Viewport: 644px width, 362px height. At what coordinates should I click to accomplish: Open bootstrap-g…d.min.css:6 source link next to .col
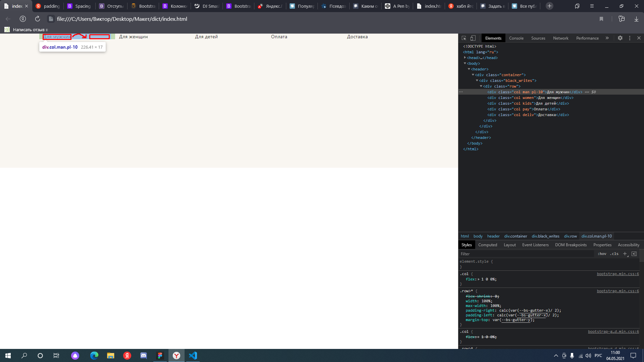point(613,332)
